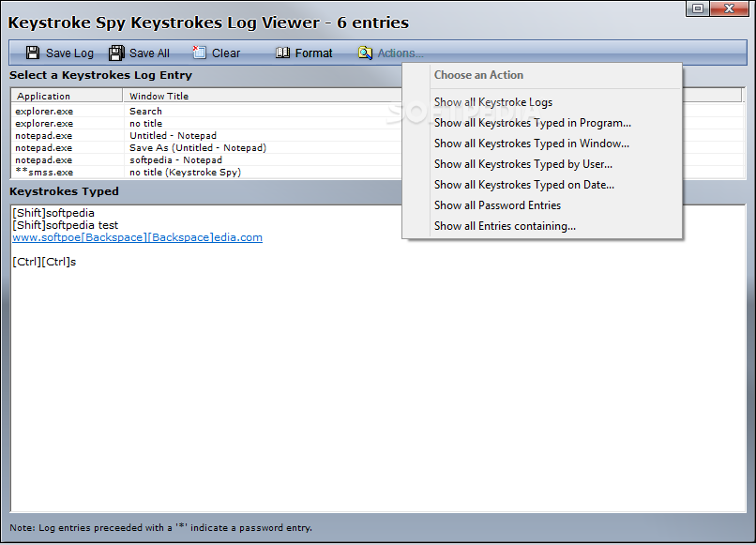The image size is (756, 545).
Task: Select the explorer.exe Search row
Action: 207,111
